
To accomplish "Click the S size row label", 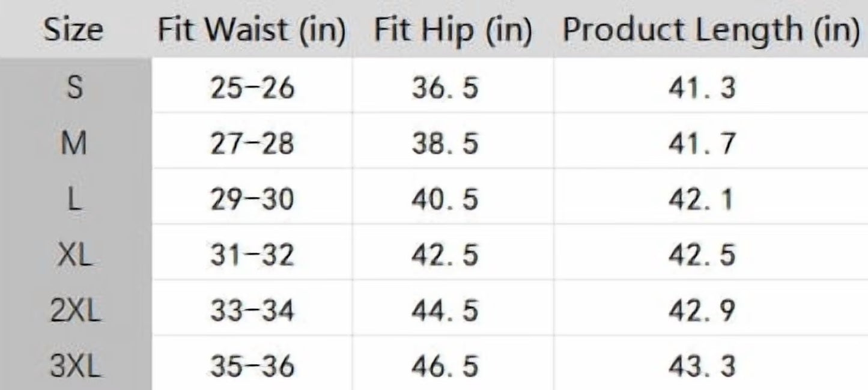I will click(74, 88).
